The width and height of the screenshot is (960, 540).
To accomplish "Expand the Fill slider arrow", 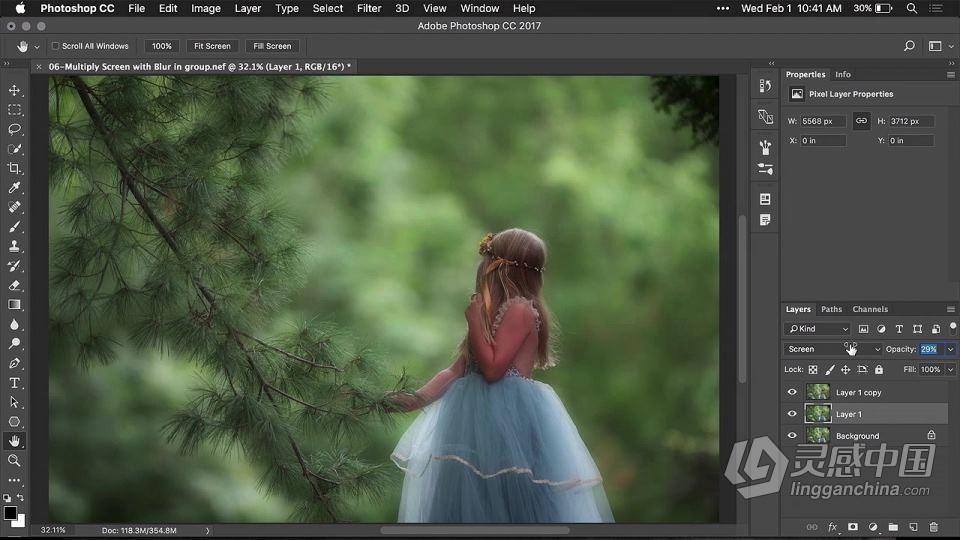I will [x=951, y=369].
